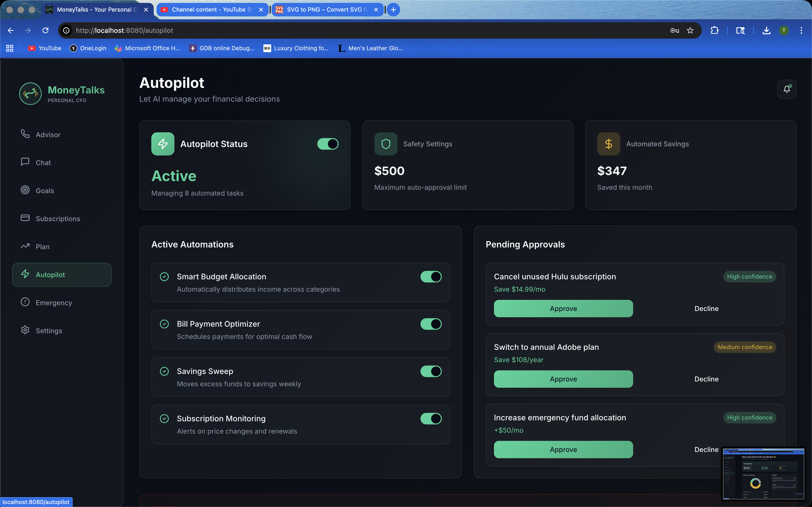Click the MoneyTalks logo icon
This screenshot has height=507, width=812.
30,94
